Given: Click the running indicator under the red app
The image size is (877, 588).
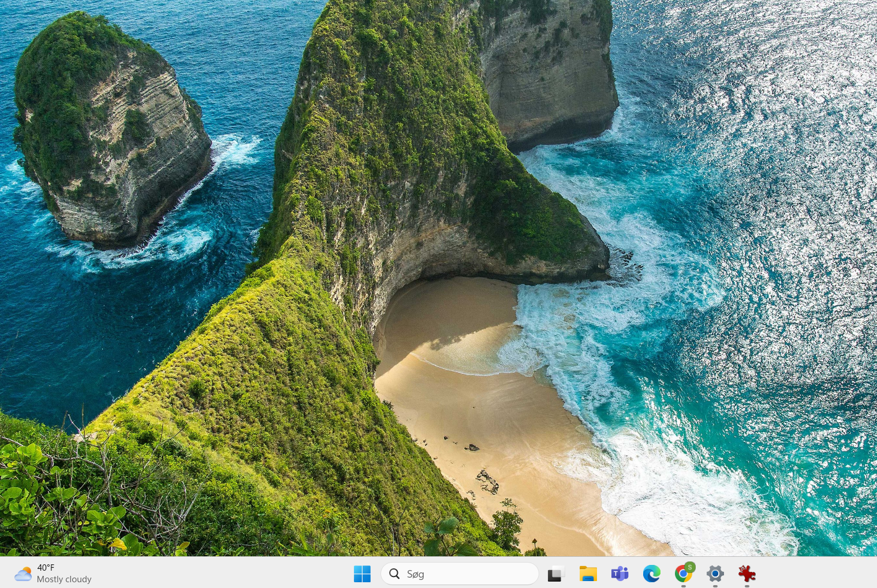Looking at the screenshot, I should 747,586.
